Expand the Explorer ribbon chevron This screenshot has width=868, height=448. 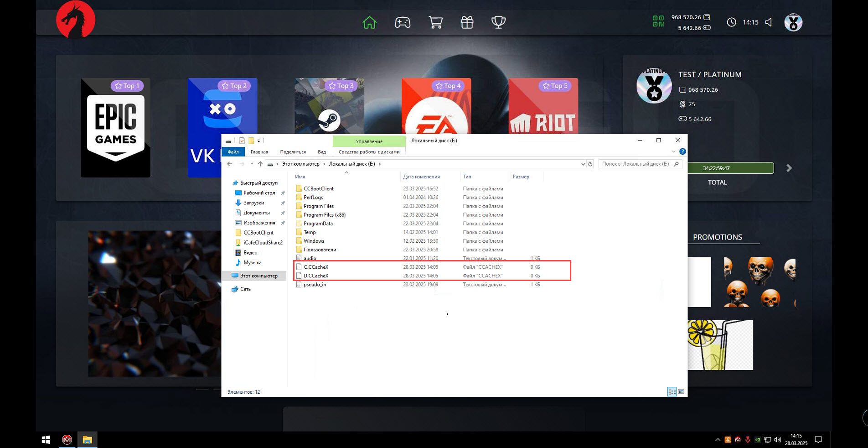coord(673,151)
